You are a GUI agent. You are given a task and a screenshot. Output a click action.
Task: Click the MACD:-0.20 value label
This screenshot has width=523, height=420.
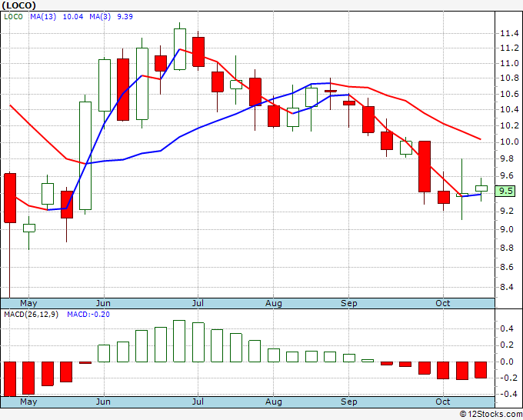click(88, 315)
